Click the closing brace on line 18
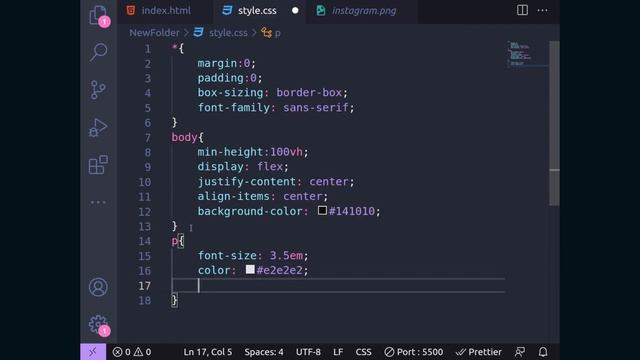 tap(174, 300)
